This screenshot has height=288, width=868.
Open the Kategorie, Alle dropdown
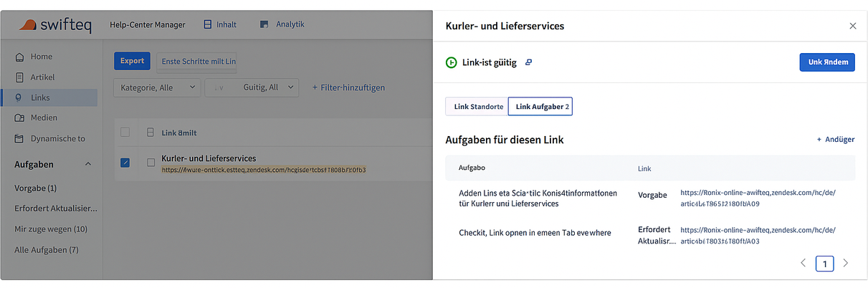tap(157, 87)
